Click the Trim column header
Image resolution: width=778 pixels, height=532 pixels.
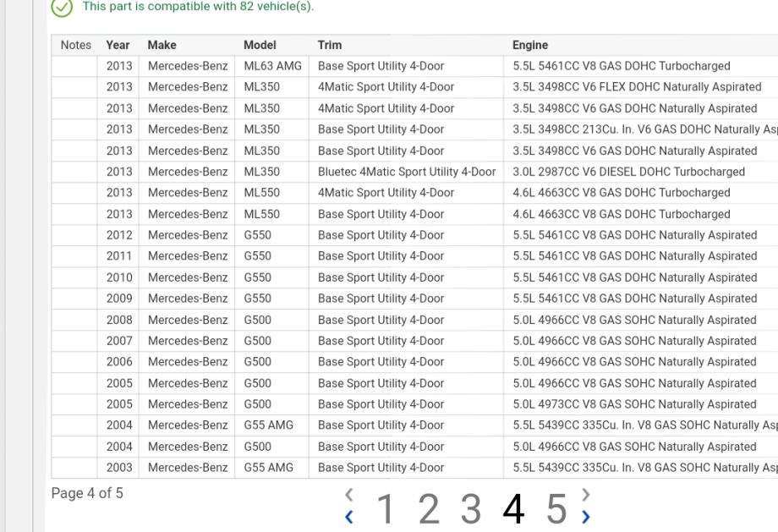[330, 45]
